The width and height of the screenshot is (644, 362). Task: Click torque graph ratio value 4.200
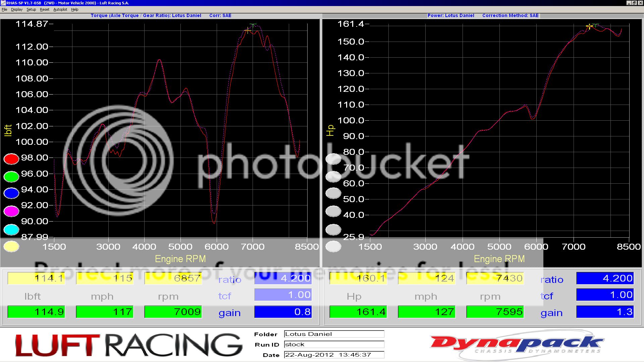pos(283,278)
